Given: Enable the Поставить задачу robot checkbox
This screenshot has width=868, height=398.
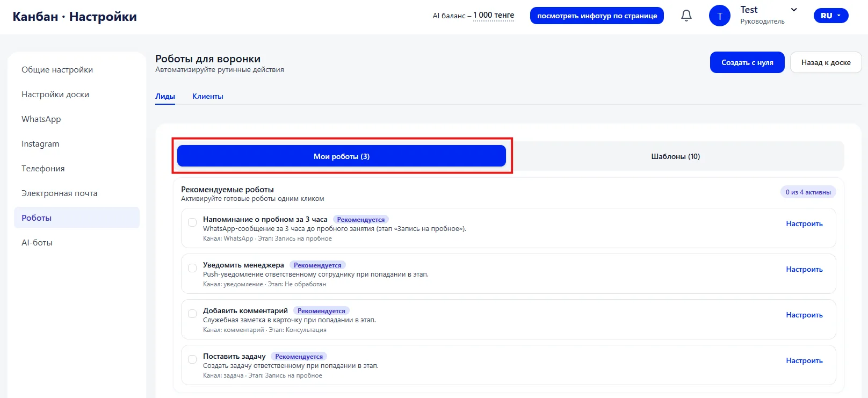Looking at the screenshot, I should click(x=192, y=359).
